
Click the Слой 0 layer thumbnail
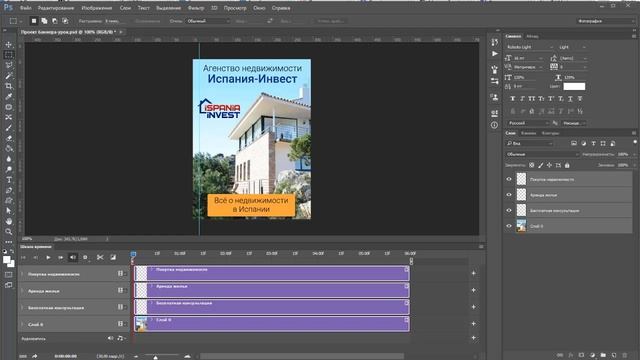pyautogui.click(x=521, y=226)
